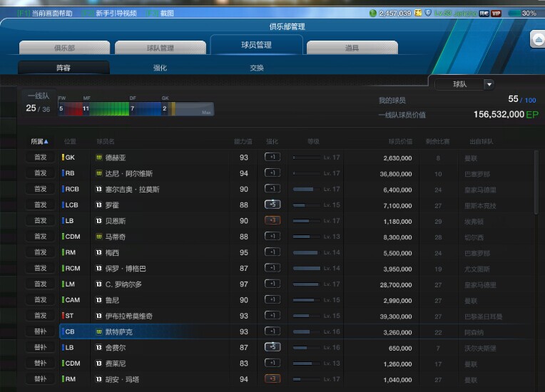Open the 道具 tab

tap(352, 48)
